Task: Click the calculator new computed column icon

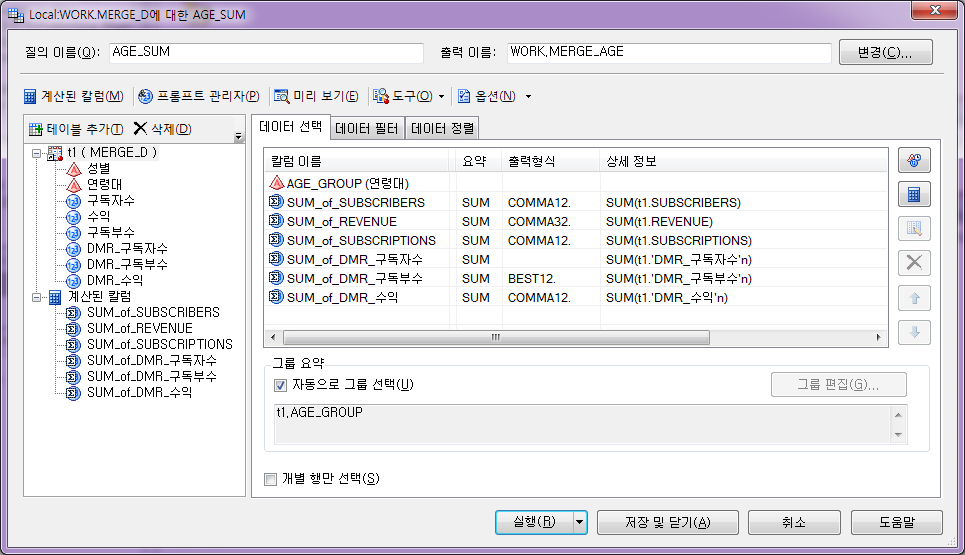Action: (x=914, y=195)
